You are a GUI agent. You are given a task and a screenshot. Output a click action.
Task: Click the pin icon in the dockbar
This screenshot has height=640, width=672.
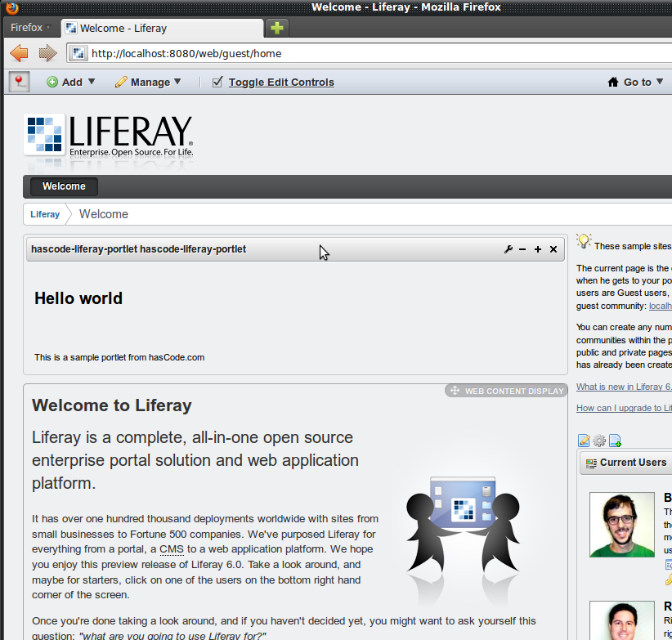point(18,82)
